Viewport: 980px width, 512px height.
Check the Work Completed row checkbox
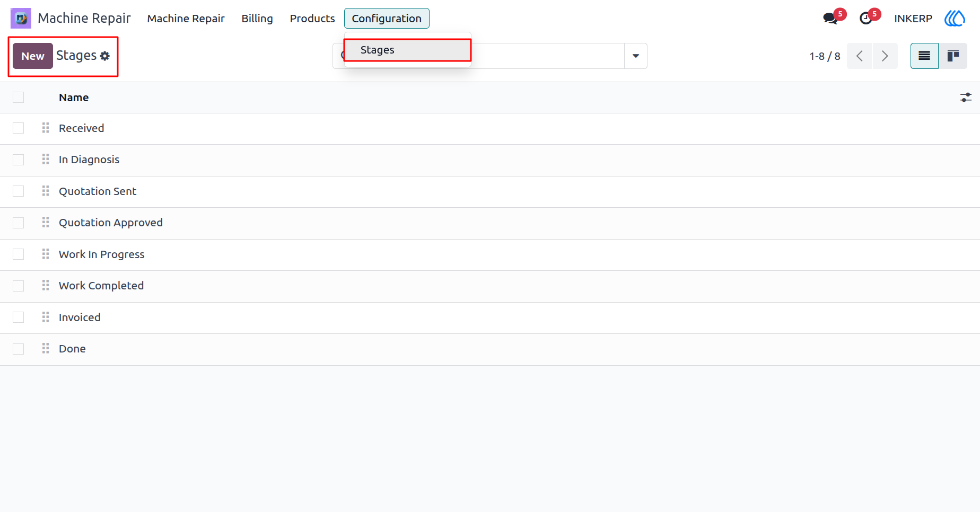(19, 286)
